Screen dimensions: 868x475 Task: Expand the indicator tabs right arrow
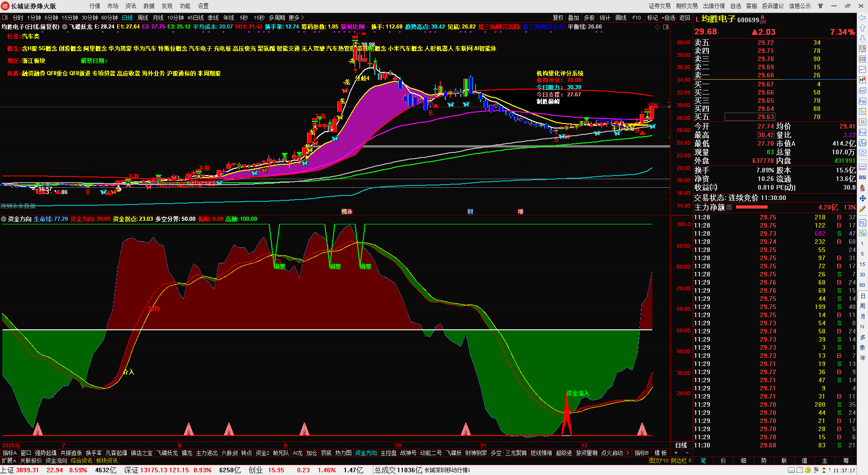(627, 453)
